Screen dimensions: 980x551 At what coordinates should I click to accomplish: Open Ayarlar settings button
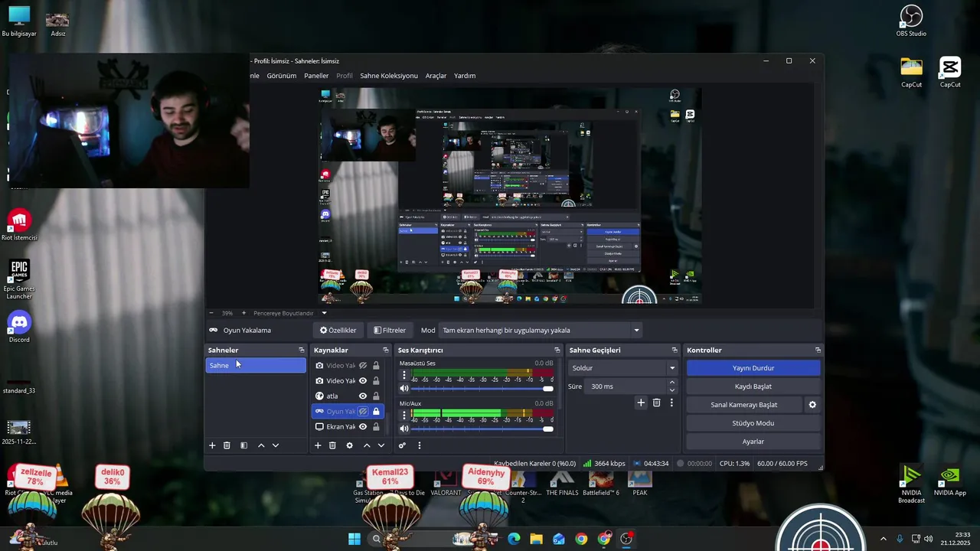coord(753,442)
